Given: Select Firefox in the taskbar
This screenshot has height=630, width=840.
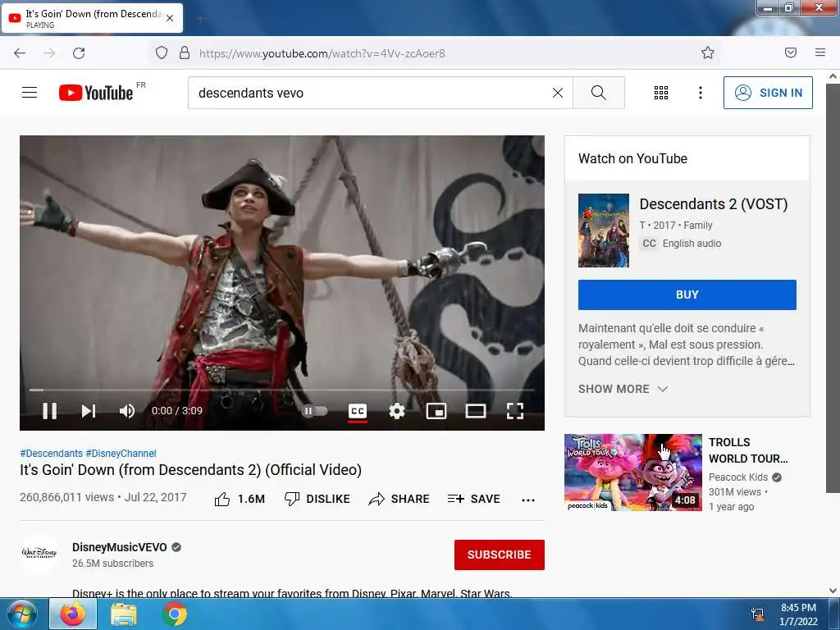Looking at the screenshot, I should [73, 614].
